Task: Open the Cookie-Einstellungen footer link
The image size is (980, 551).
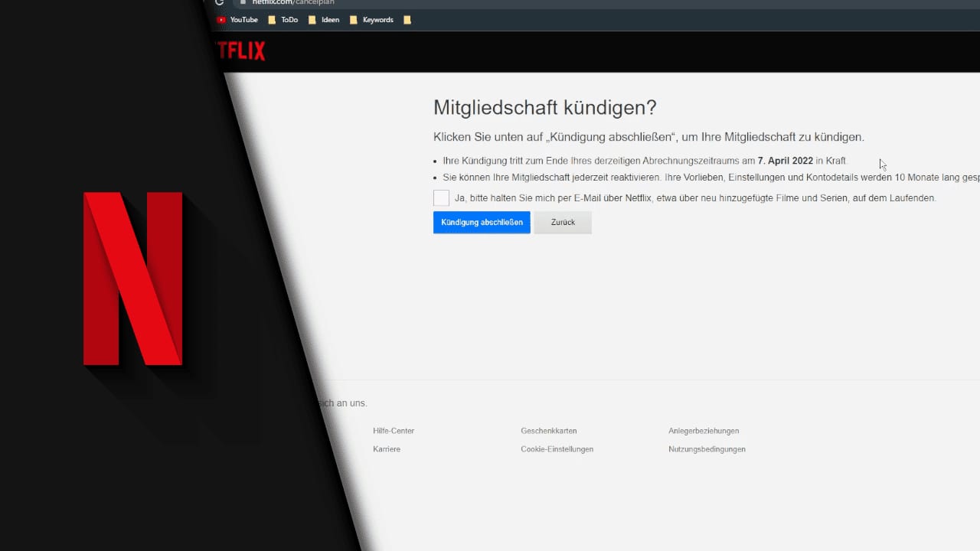Action: click(x=557, y=449)
